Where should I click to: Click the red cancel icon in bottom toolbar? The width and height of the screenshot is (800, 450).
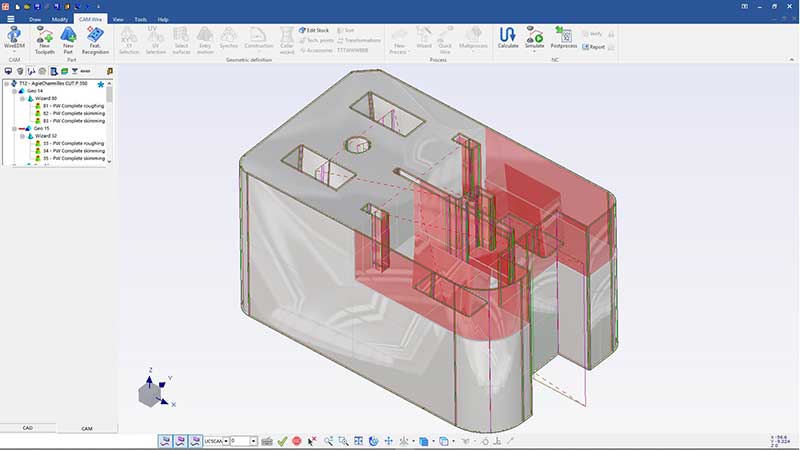pyautogui.click(x=297, y=441)
